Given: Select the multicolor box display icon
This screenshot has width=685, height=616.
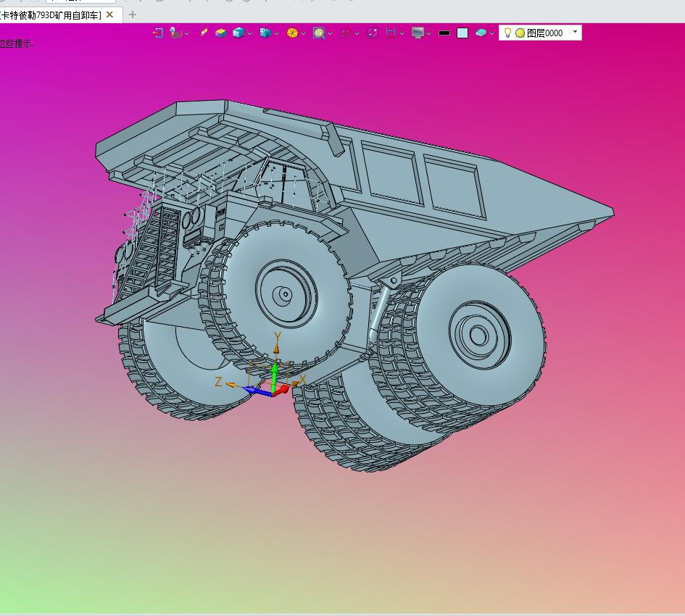Looking at the screenshot, I should [x=220, y=33].
